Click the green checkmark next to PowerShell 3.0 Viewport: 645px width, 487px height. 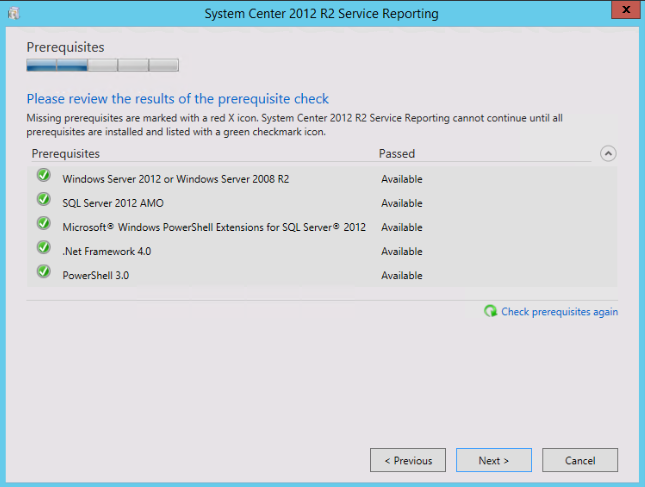coord(43,272)
